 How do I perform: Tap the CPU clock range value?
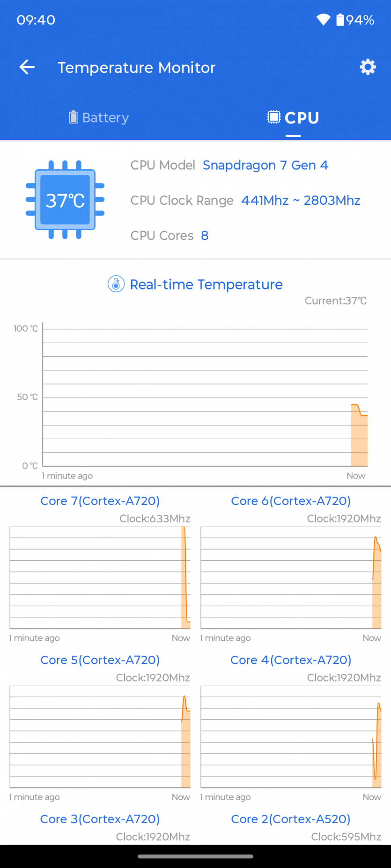(301, 200)
